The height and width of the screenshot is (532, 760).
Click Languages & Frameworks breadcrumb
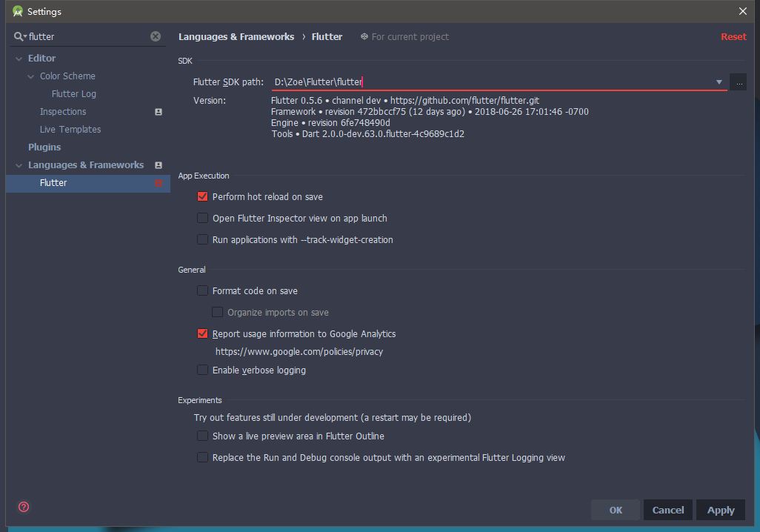coord(236,37)
